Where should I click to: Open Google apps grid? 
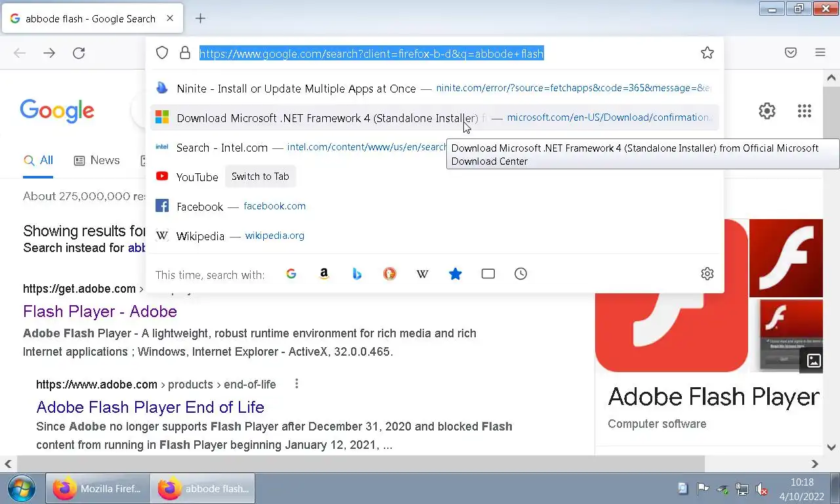[x=805, y=111]
